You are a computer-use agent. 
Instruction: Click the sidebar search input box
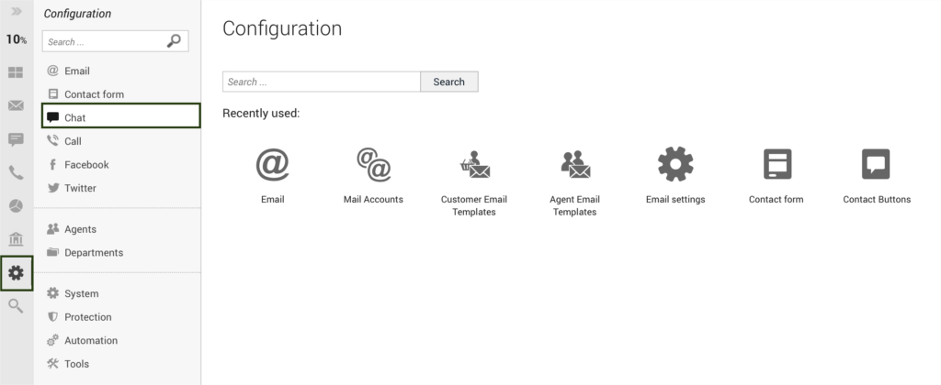coord(115,41)
